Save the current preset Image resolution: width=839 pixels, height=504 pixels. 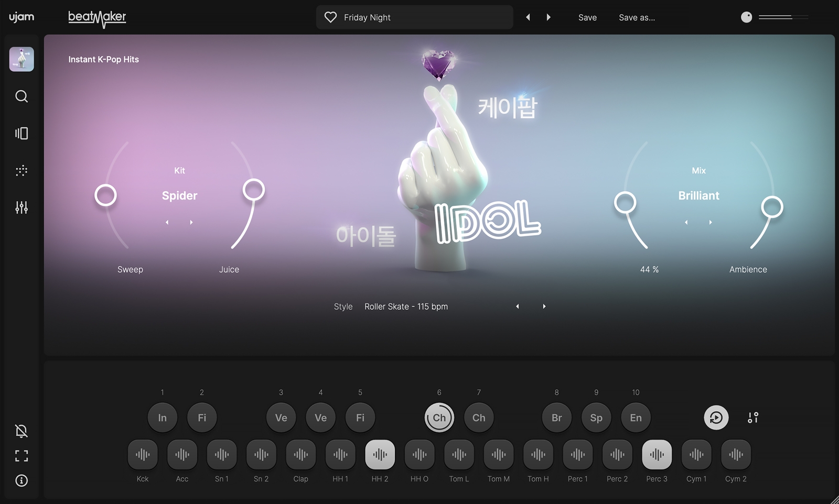pyautogui.click(x=587, y=17)
